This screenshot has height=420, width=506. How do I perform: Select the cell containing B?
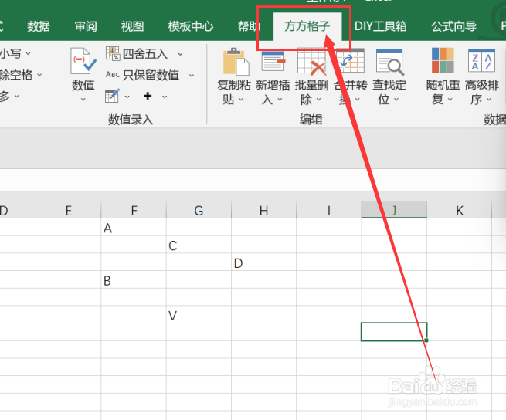[134, 280]
